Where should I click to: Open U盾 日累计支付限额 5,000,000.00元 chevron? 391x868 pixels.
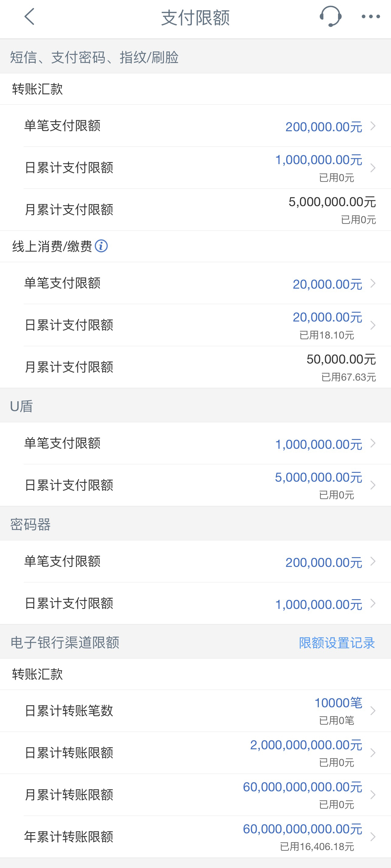pos(373,485)
